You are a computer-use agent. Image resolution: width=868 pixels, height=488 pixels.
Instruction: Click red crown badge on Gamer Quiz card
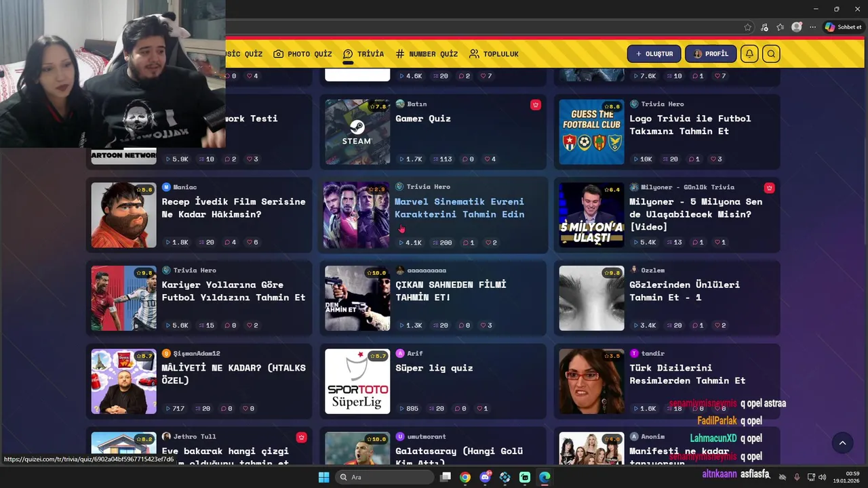536,104
